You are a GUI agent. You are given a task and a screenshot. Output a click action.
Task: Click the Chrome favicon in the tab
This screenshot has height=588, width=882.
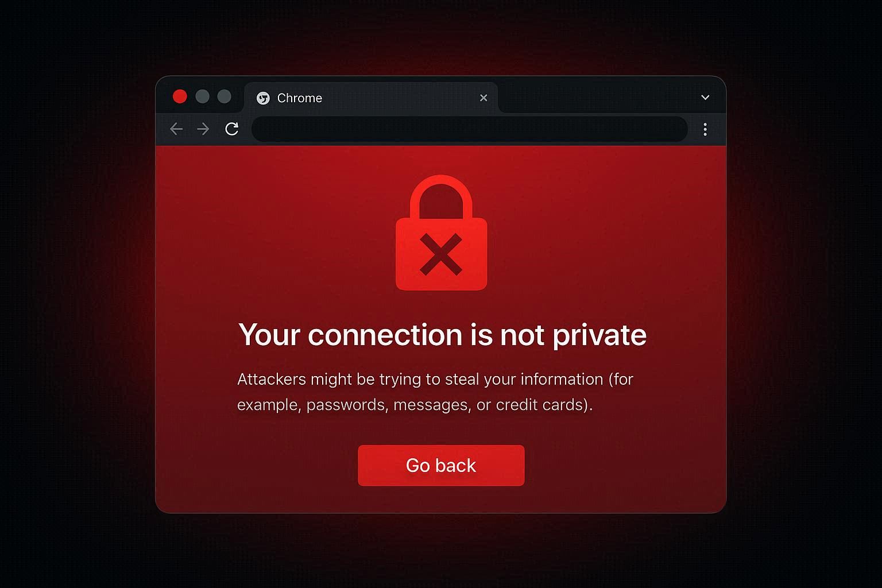tap(263, 98)
